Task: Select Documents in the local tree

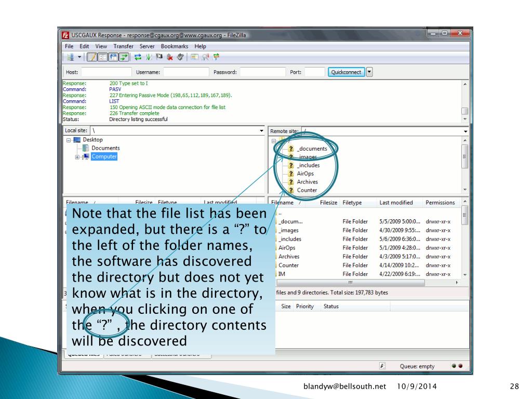Action: point(105,148)
